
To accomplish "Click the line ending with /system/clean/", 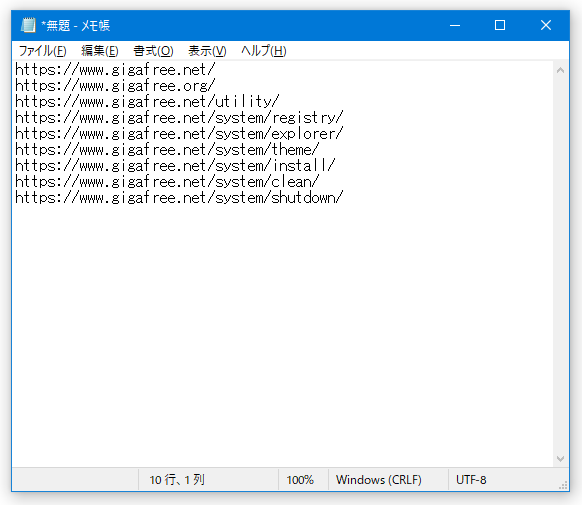I will (x=167, y=182).
